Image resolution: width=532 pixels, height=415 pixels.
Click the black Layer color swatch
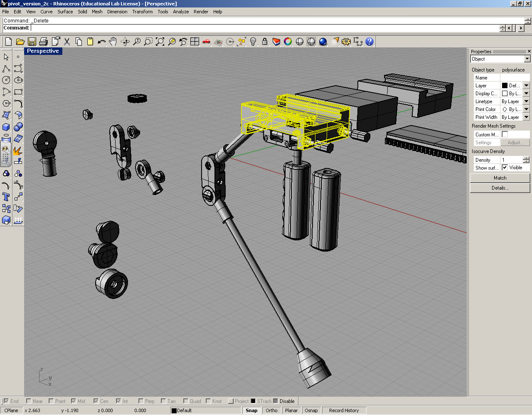coord(505,86)
